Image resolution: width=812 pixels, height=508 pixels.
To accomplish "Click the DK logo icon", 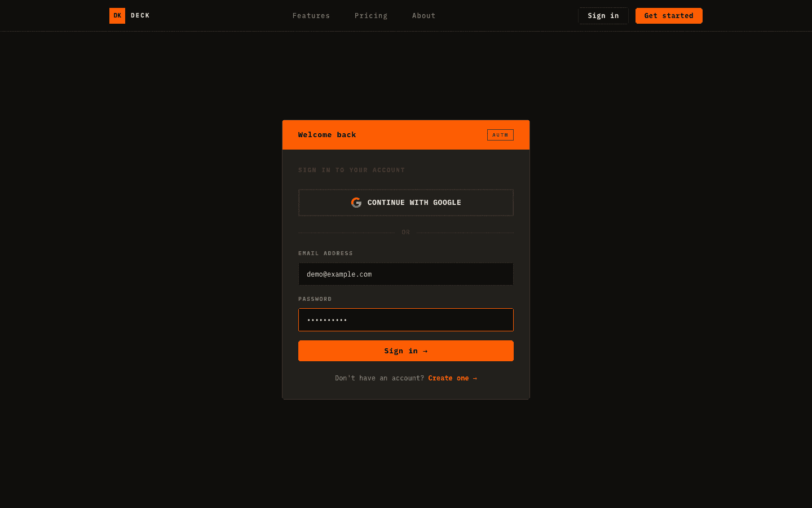I will [x=117, y=15].
